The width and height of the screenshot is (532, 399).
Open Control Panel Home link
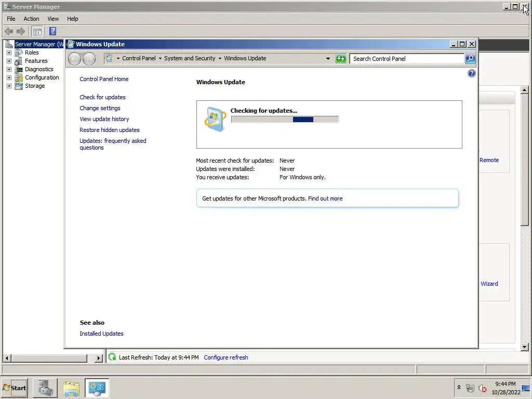104,79
